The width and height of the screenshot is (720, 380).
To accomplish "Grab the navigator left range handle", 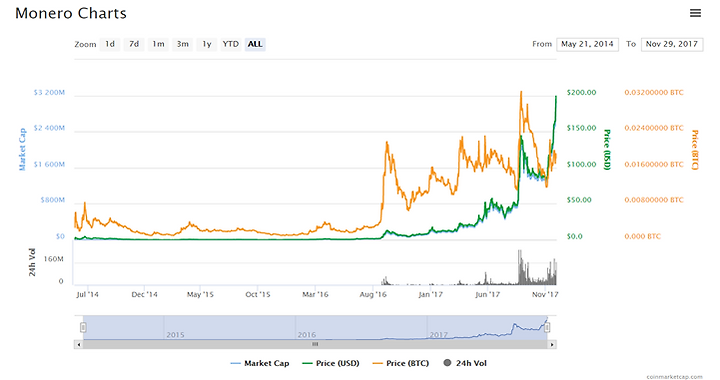I will (x=83, y=327).
